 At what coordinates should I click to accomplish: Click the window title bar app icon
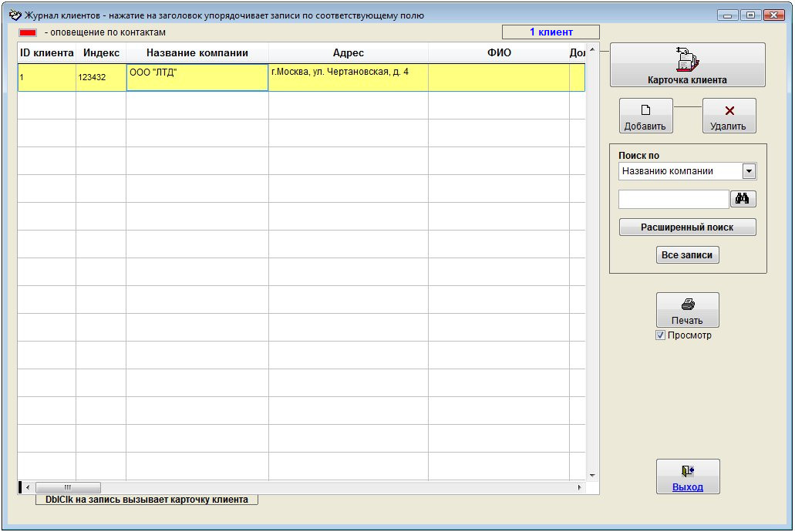click(15, 15)
